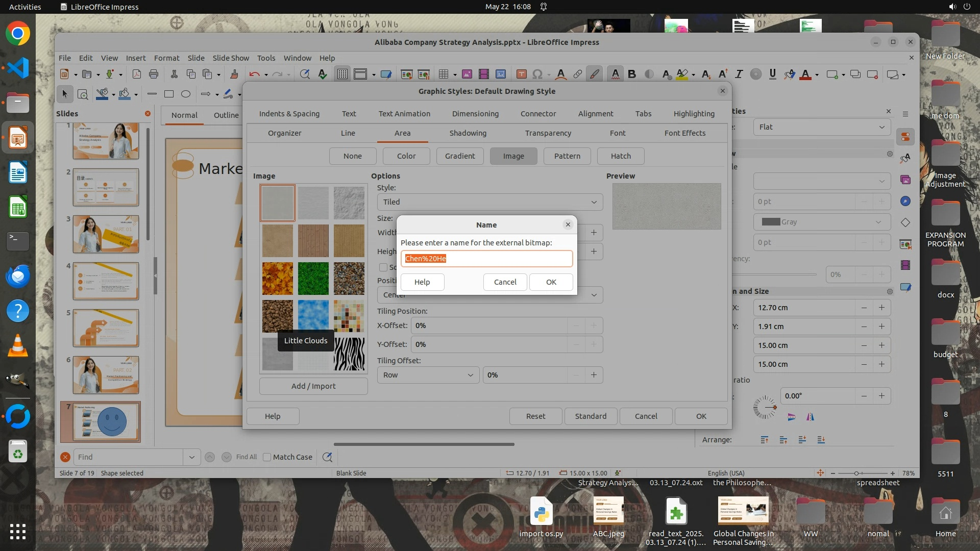980x551 pixels.
Task: Click the Bold formatting icon
Action: pyautogui.click(x=632, y=74)
